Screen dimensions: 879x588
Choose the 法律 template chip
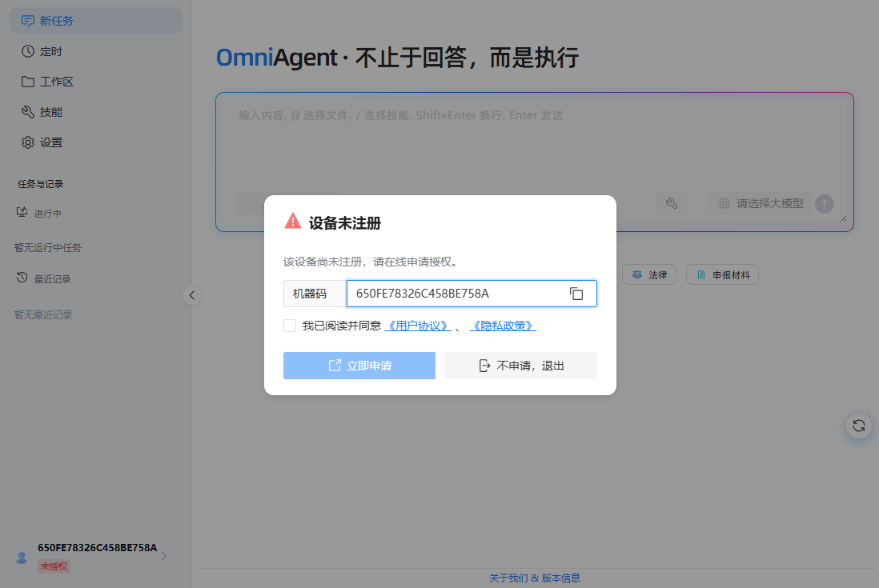coord(649,274)
